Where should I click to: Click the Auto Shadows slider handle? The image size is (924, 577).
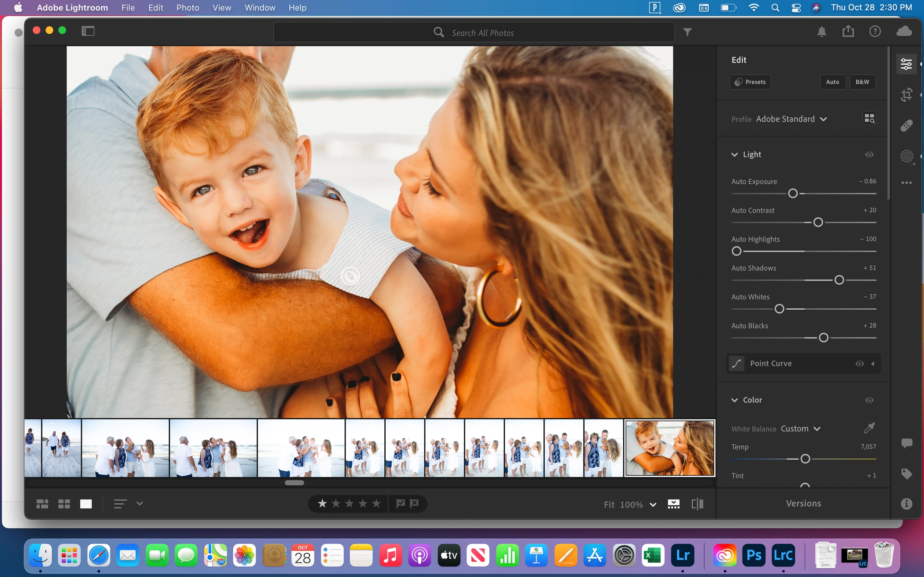click(839, 280)
